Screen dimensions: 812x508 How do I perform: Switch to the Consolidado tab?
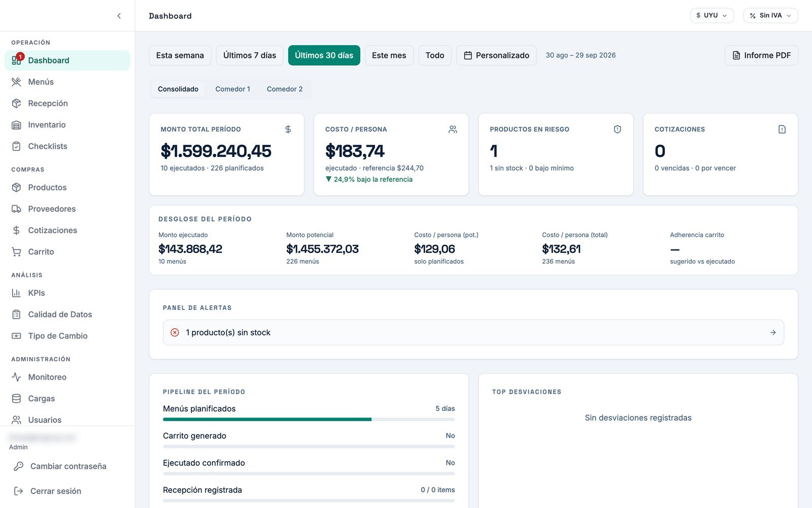tap(178, 89)
